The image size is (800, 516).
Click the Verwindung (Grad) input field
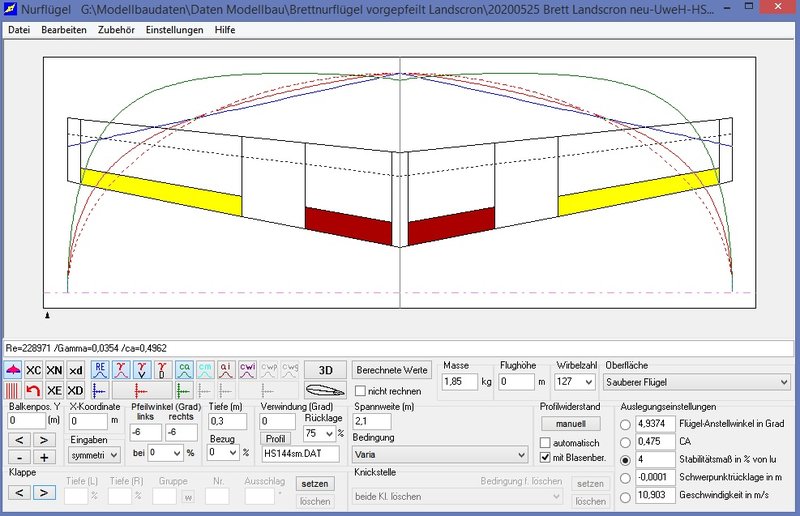point(278,422)
